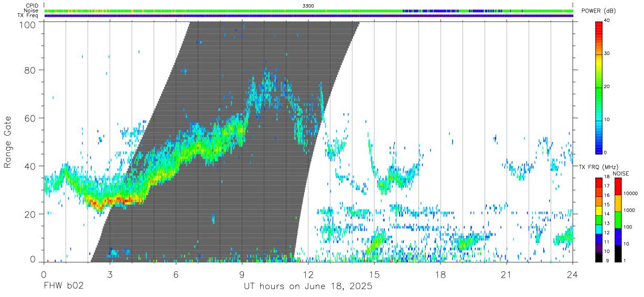
Task: Click the 10000 label on the NOISE scale
Action: (631, 193)
